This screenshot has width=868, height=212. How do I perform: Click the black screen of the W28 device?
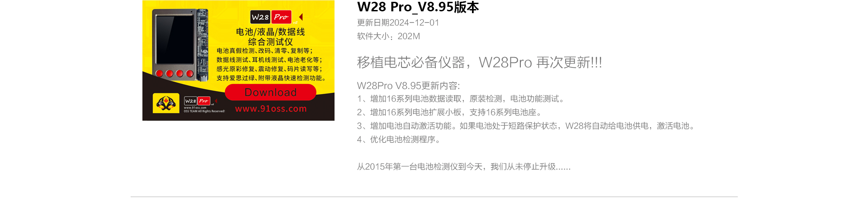coord(175,40)
